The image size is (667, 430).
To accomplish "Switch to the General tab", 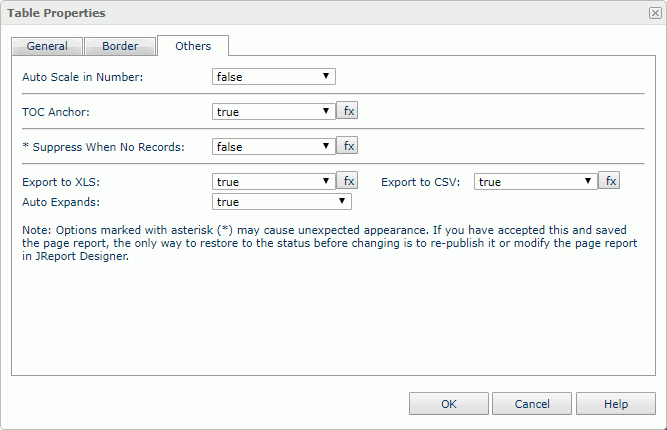I will (47, 46).
